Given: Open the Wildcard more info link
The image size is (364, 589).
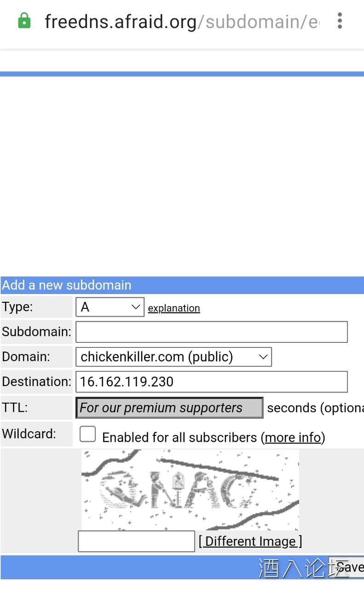Looking at the screenshot, I should click(293, 437).
